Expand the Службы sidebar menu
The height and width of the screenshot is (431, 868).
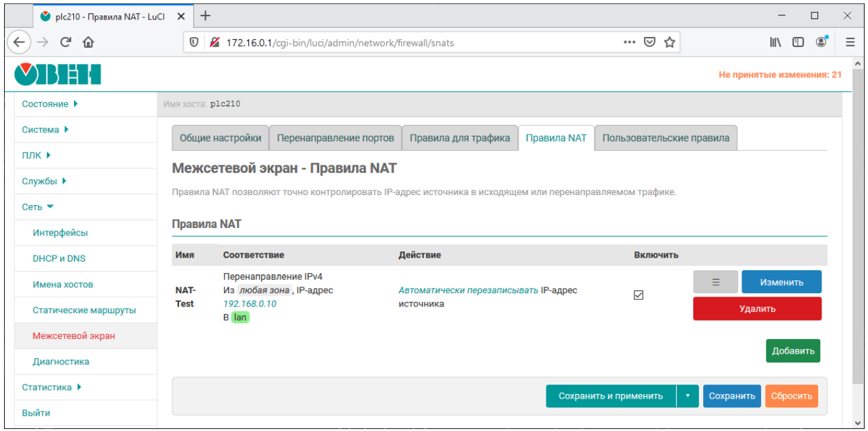tap(44, 181)
